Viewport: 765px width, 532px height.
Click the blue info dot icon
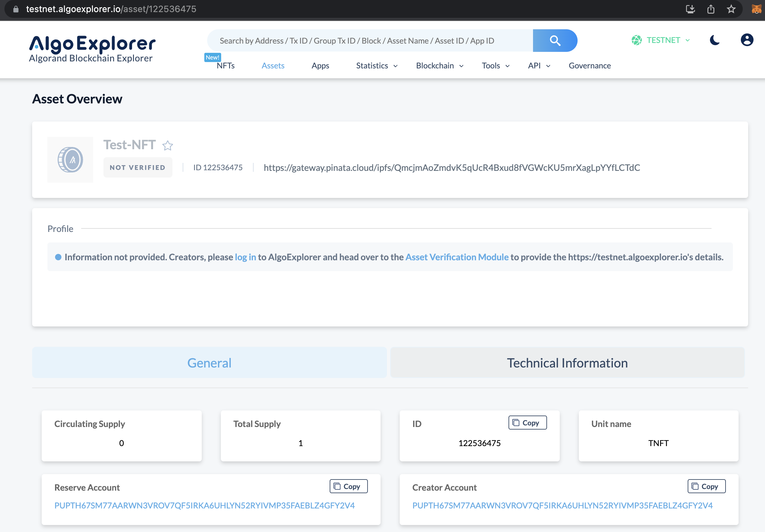pyautogui.click(x=58, y=257)
